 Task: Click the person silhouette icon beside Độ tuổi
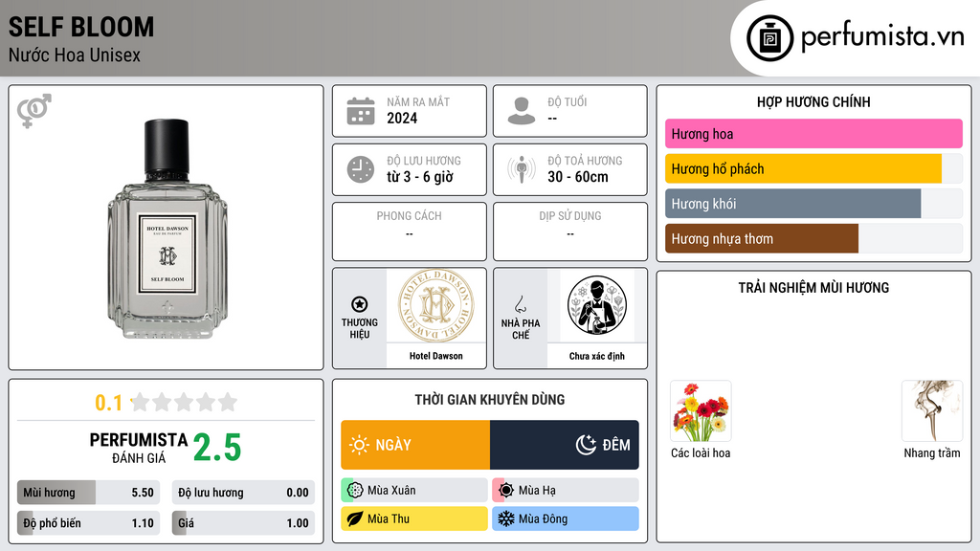[x=522, y=111]
